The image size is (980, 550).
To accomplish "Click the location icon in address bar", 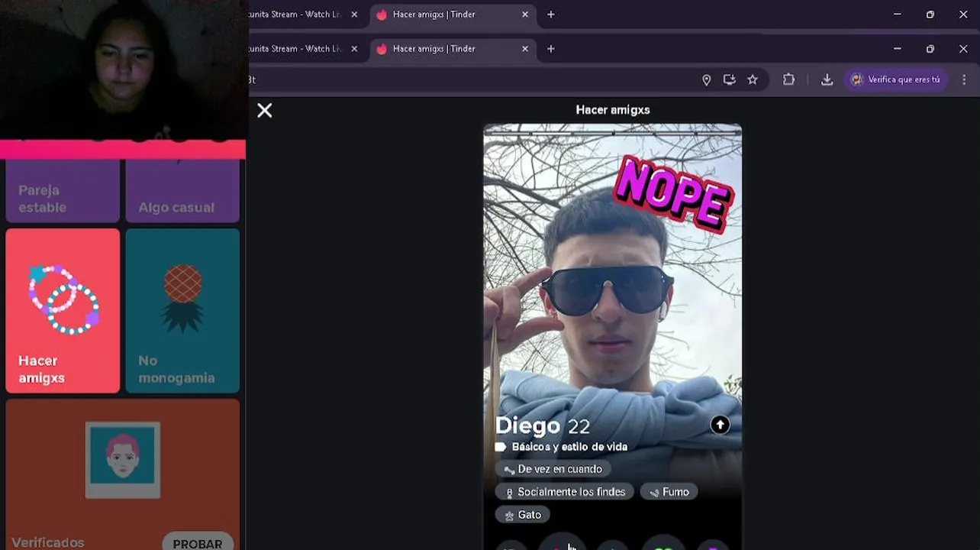I will 707,79.
